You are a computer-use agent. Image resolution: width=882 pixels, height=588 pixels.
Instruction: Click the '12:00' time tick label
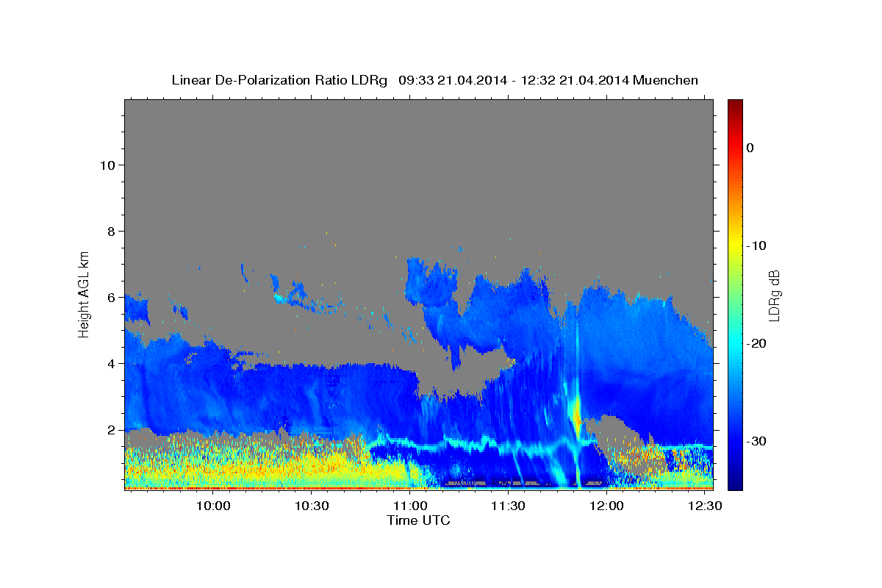(607, 506)
